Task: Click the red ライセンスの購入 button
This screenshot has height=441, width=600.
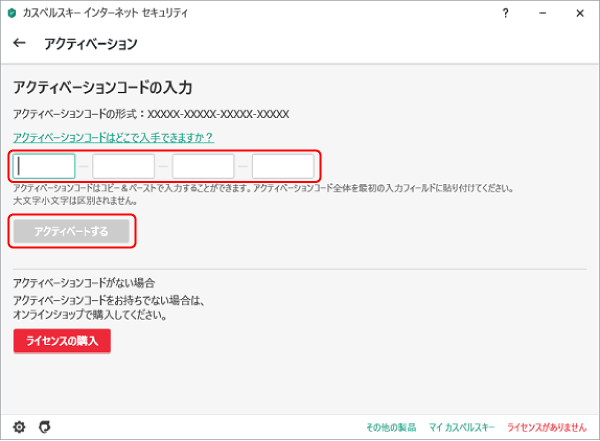Action: coord(62,341)
